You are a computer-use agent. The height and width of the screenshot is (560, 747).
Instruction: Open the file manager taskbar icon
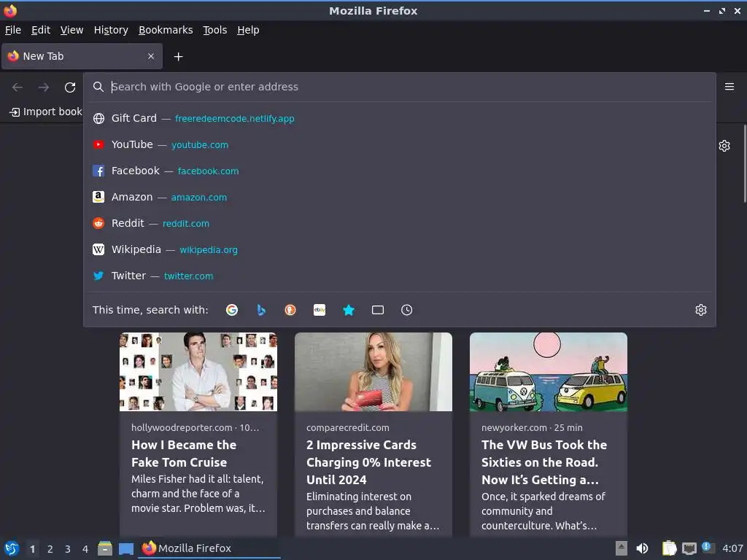[x=105, y=548]
